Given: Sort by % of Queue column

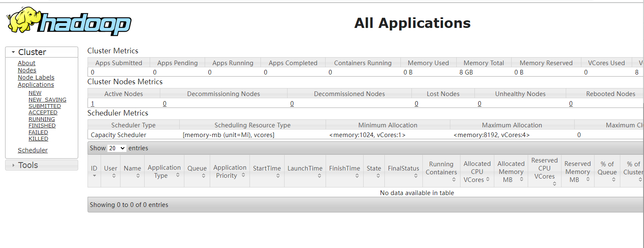Looking at the screenshot, I should [607, 171].
